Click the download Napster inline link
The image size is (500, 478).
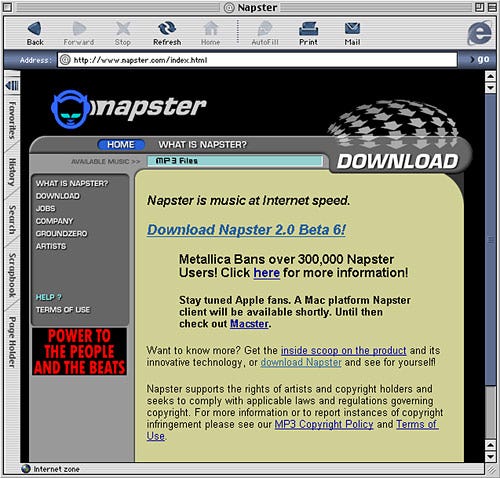[x=301, y=362]
